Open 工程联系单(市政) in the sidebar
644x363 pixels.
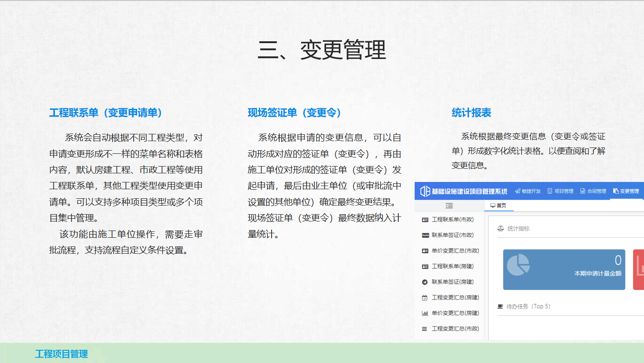coord(452,220)
